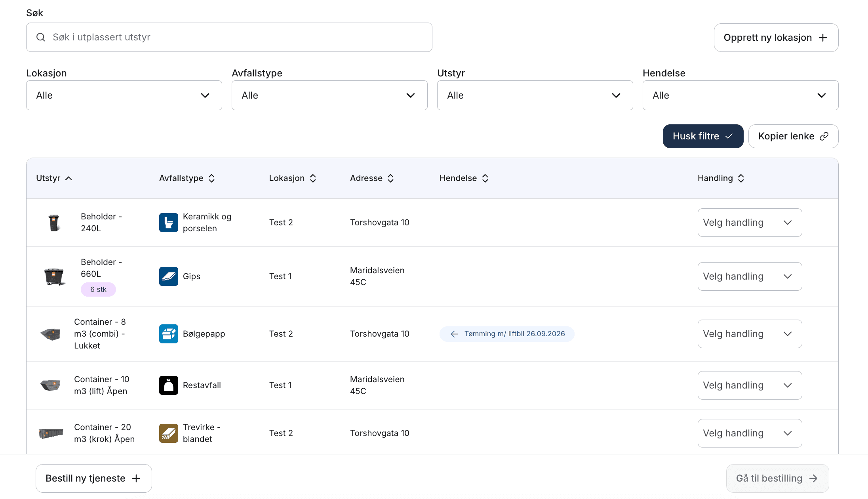Click the Keramikk og porselen waste icon
Viewport: 868px width, 499px height.
click(168, 223)
